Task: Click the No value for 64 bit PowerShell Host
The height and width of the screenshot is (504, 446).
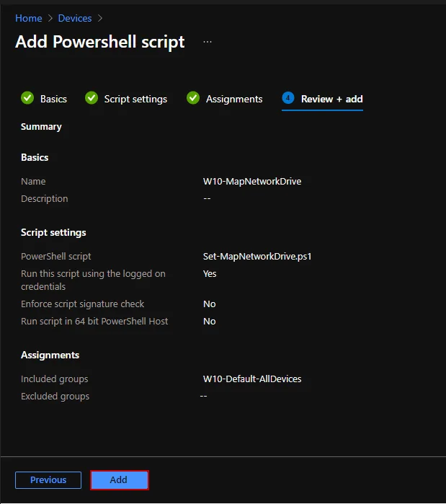Action: 210,321
